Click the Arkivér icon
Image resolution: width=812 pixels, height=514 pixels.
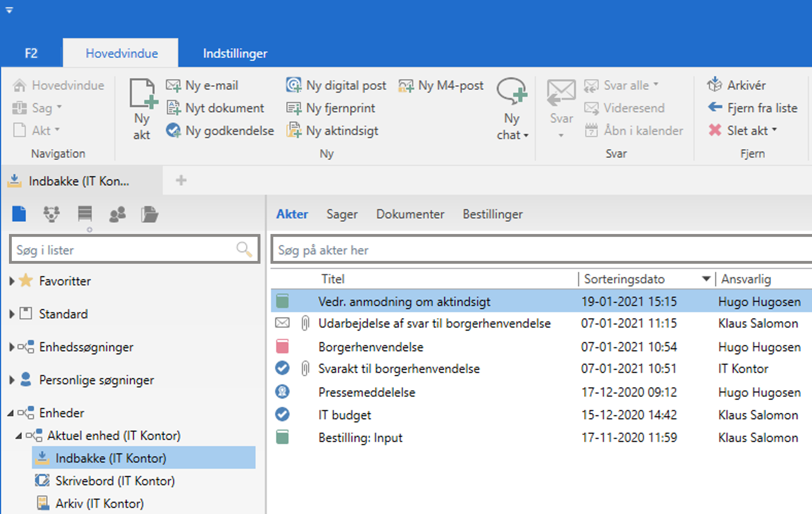714,85
